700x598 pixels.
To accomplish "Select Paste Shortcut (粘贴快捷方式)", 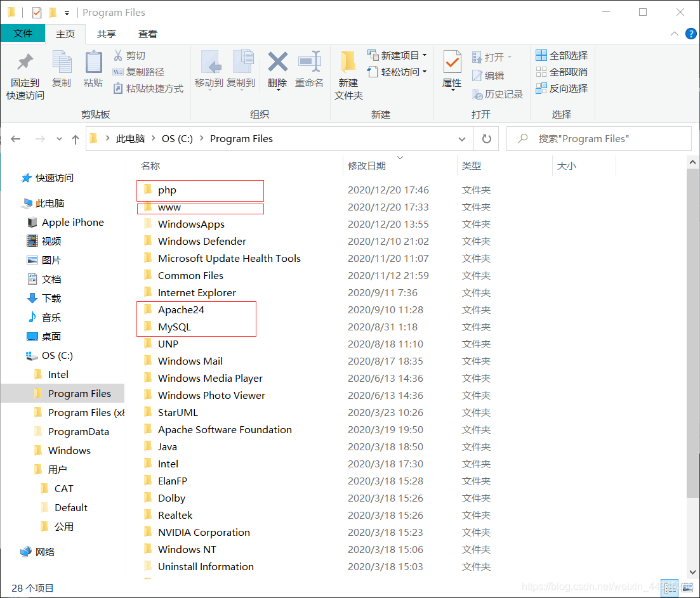I will pyautogui.click(x=149, y=88).
